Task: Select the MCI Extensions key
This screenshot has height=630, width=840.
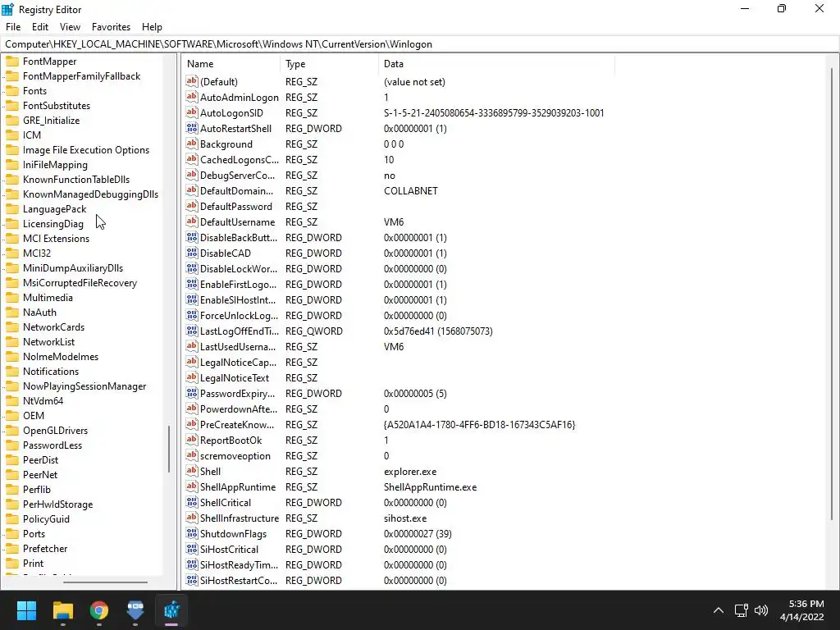Action: (57, 239)
